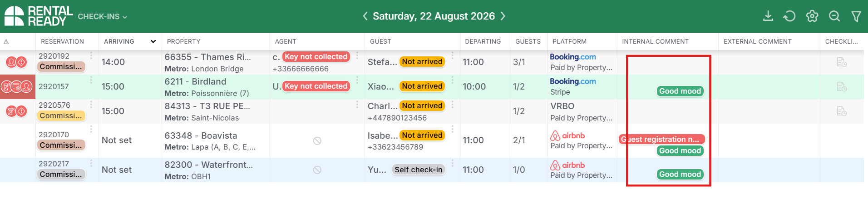Open the settings gear icon
The width and height of the screenshot is (868, 210).
tap(812, 16)
